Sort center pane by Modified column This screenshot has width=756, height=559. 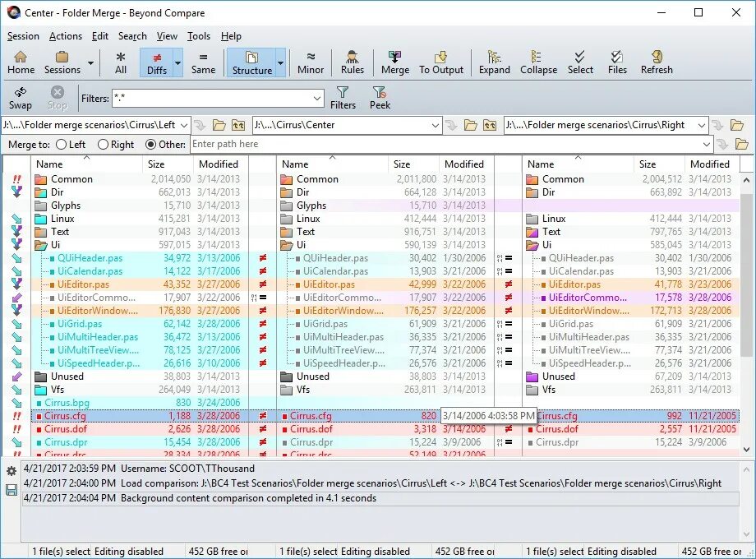[466, 164]
